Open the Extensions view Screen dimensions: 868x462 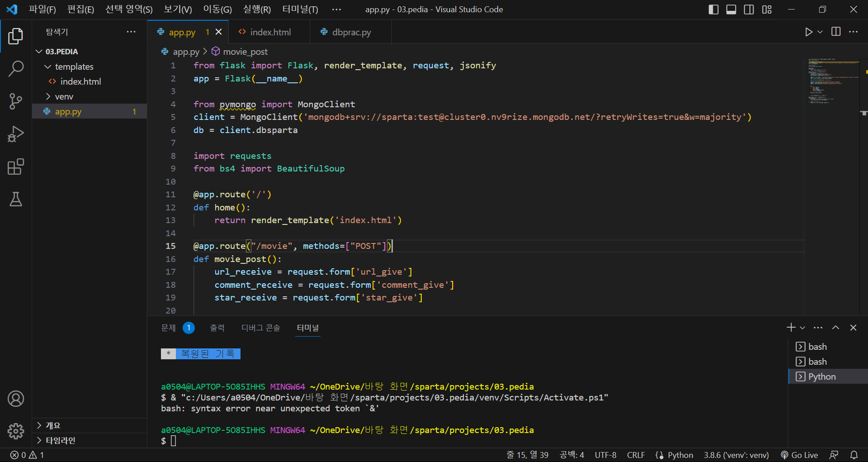coord(16,167)
